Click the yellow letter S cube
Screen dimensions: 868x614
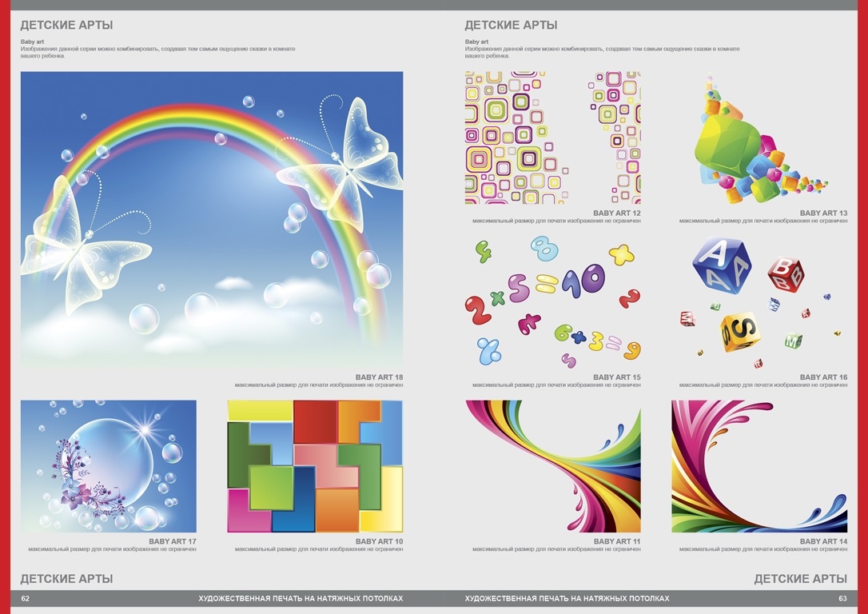tap(740, 332)
